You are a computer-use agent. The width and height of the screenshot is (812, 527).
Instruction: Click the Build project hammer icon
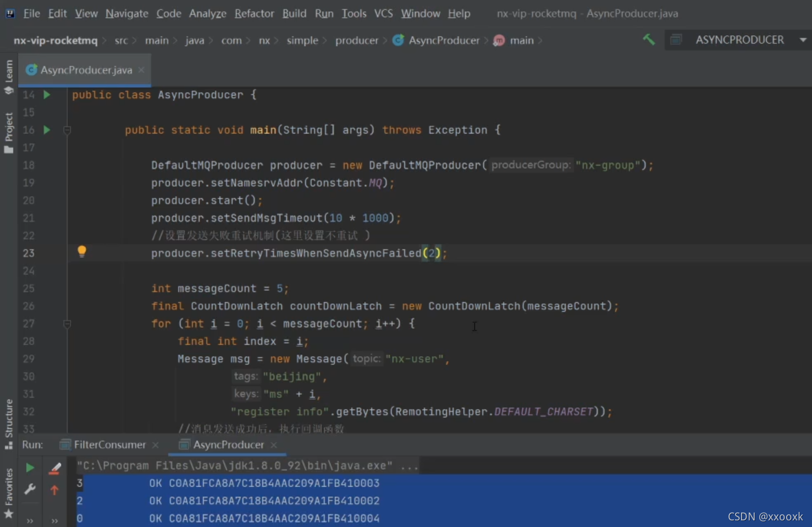tap(649, 40)
